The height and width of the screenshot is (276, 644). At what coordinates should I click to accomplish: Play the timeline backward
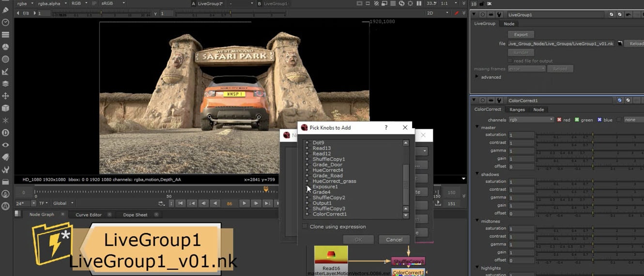point(215,204)
